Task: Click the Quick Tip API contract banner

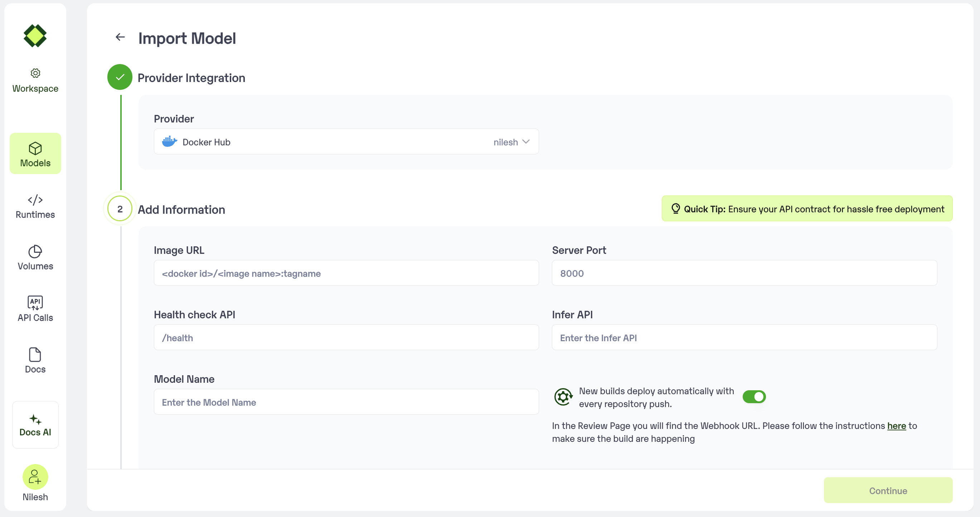Action: pyautogui.click(x=807, y=209)
